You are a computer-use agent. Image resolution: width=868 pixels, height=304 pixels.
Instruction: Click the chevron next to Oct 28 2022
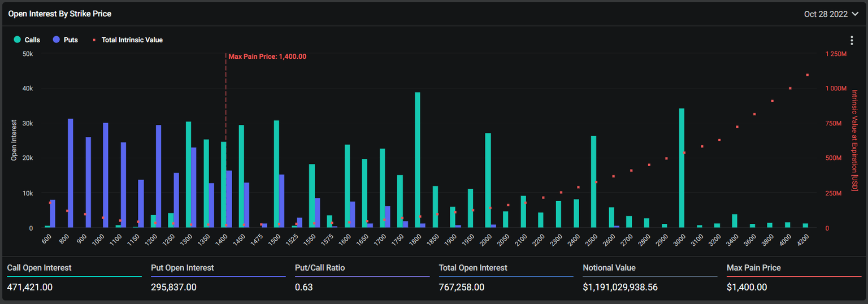click(855, 14)
